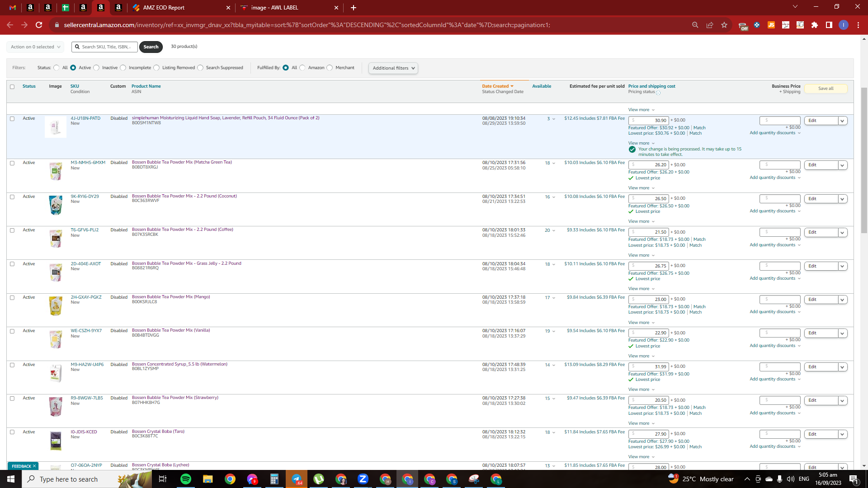Click the Save all button
This screenshot has height=488, width=868.
pyautogui.click(x=826, y=89)
